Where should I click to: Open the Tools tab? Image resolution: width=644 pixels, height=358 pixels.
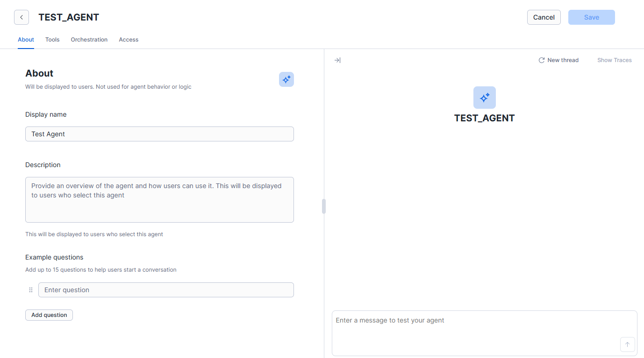[52, 40]
